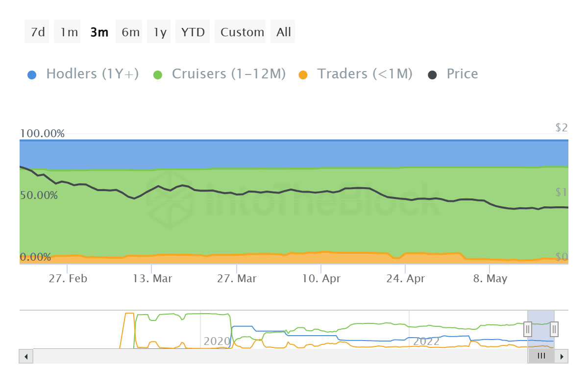Switch to the YTD time range tab

(193, 31)
